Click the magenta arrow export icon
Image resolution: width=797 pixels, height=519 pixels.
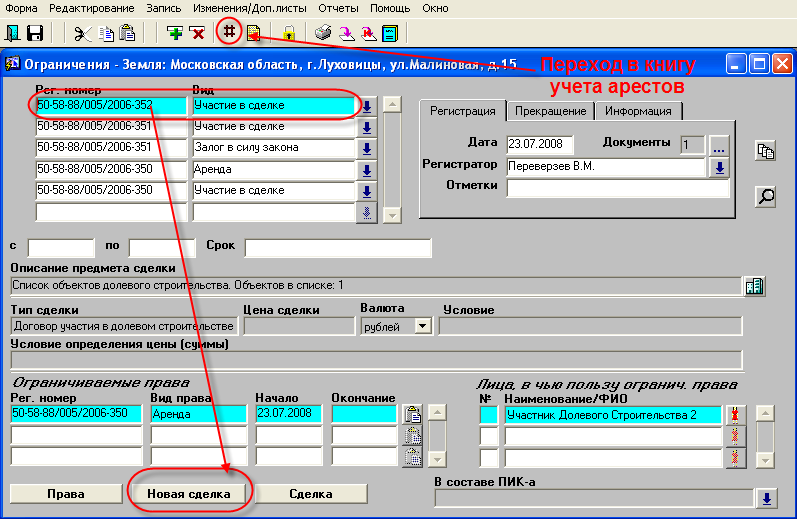pos(347,34)
